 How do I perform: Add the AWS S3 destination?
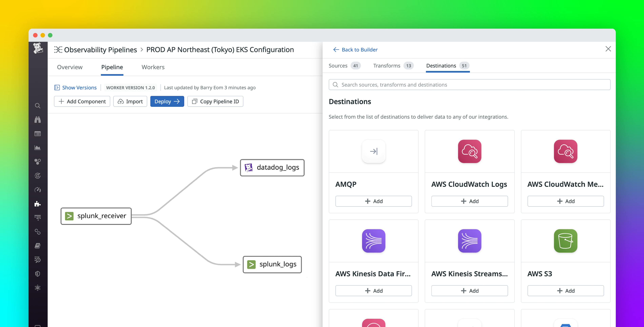pos(565,291)
